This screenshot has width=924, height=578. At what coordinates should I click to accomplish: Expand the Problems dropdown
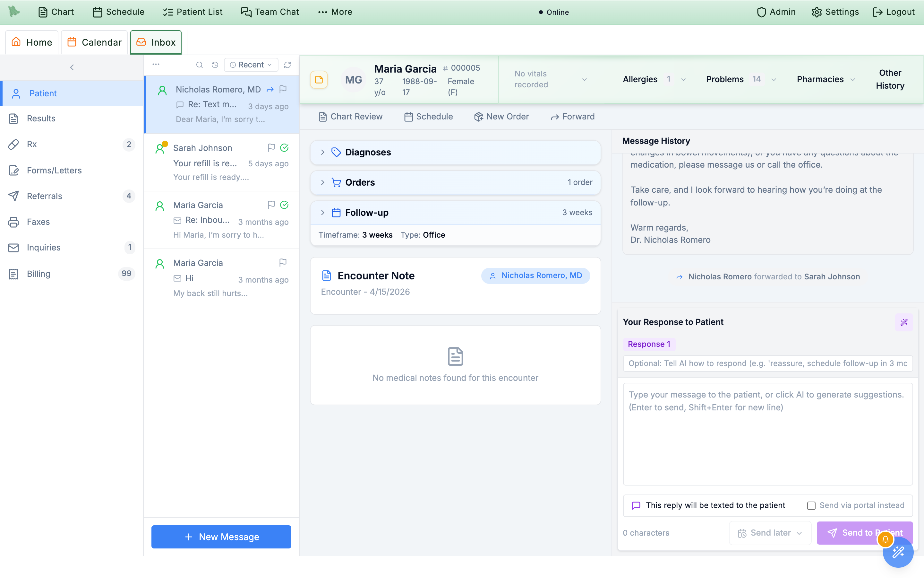[741, 79]
